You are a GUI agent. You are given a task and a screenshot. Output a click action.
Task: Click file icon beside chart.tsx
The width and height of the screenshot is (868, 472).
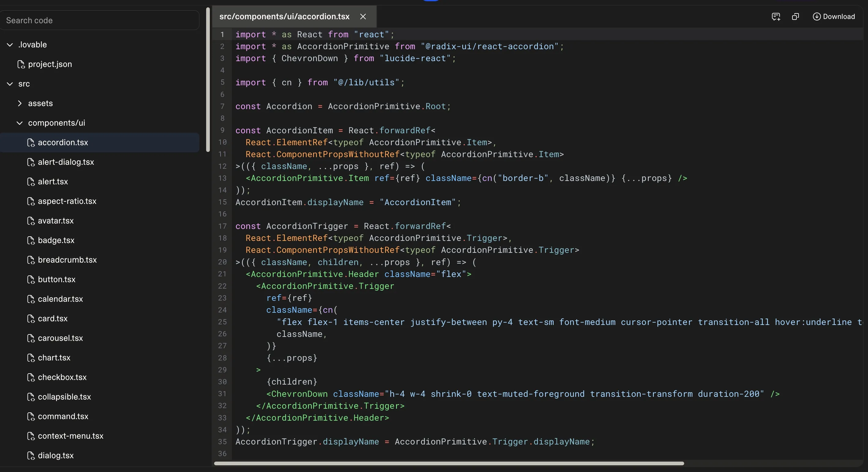[x=31, y=357]
